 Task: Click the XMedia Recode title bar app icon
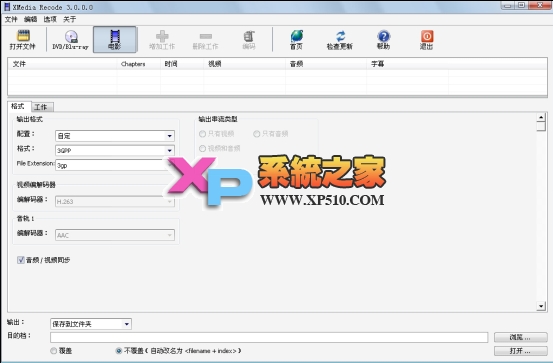7,7
